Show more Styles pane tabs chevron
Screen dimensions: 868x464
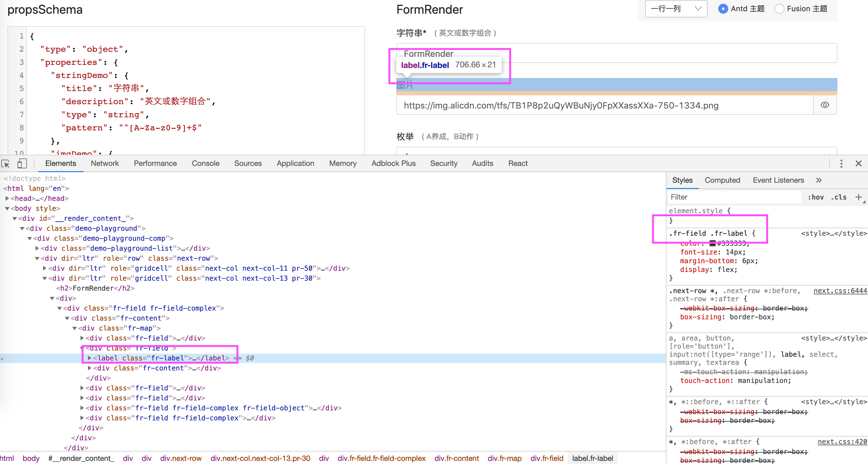coord(819,181)
